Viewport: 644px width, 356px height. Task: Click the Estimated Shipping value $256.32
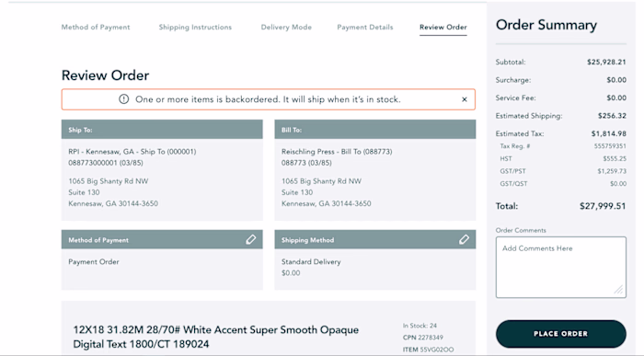pos(612,116)
